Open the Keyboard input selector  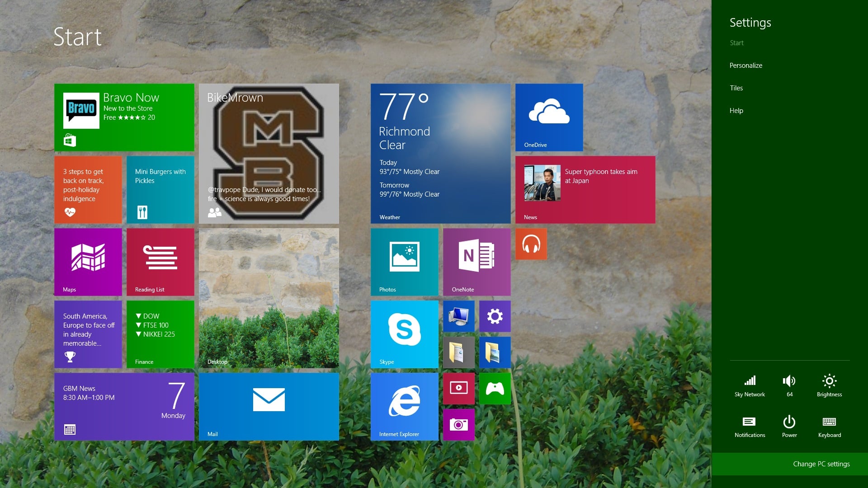pyautogui.click(x=829, y=426)
